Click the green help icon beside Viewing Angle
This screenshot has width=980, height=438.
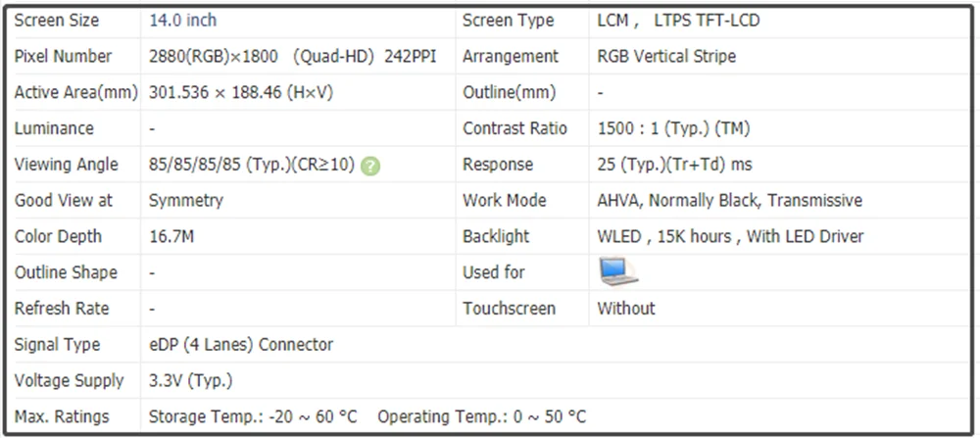pos(370,166)
